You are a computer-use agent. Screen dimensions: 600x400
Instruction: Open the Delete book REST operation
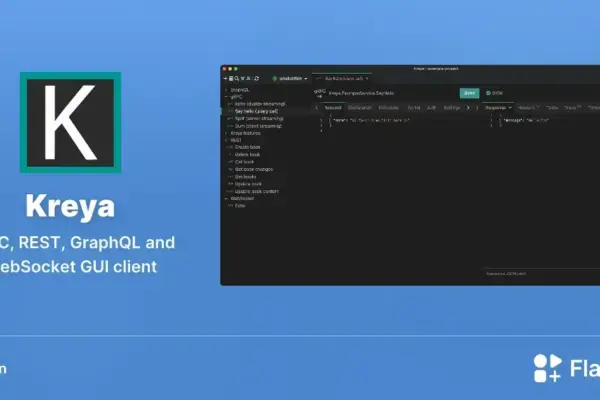tap(247, 155)
